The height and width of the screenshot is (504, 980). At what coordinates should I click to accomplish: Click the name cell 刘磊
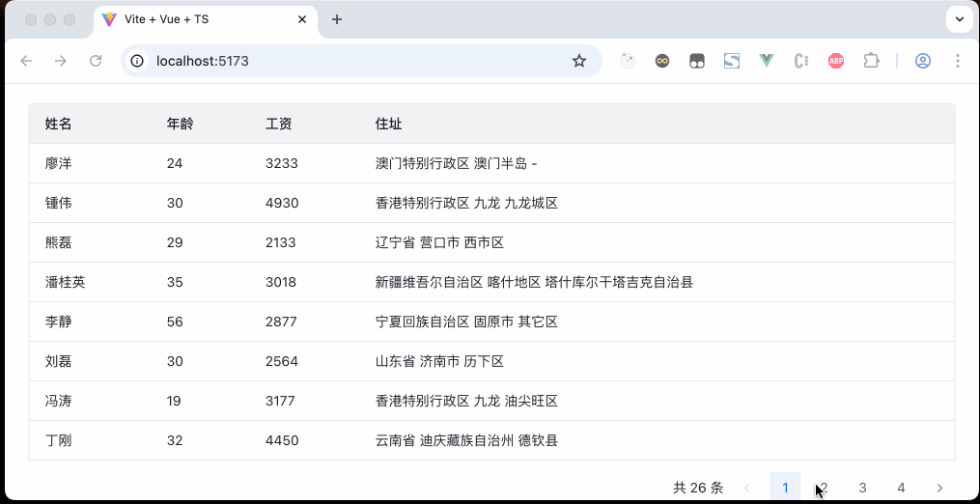pyautogui.click(x=59, y=361)
